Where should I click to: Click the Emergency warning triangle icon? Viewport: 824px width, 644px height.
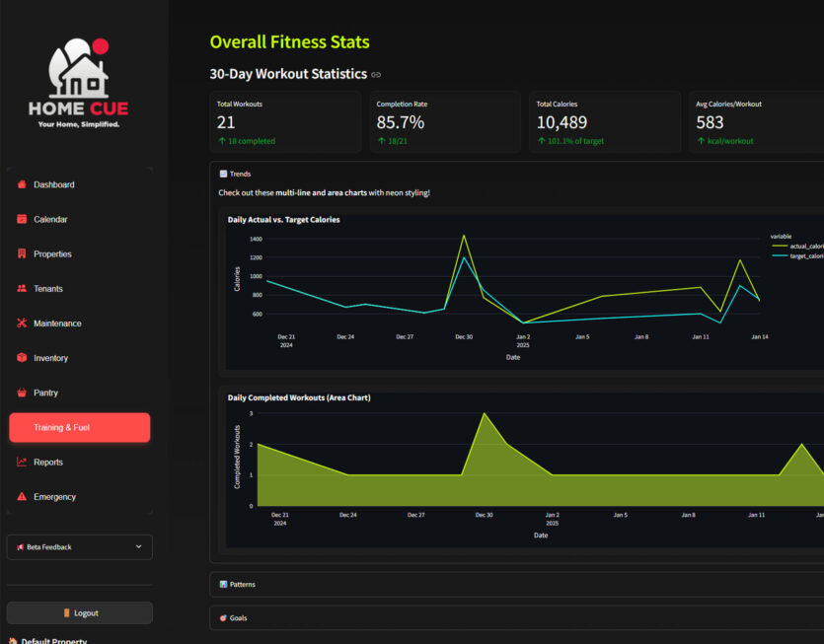22,497
